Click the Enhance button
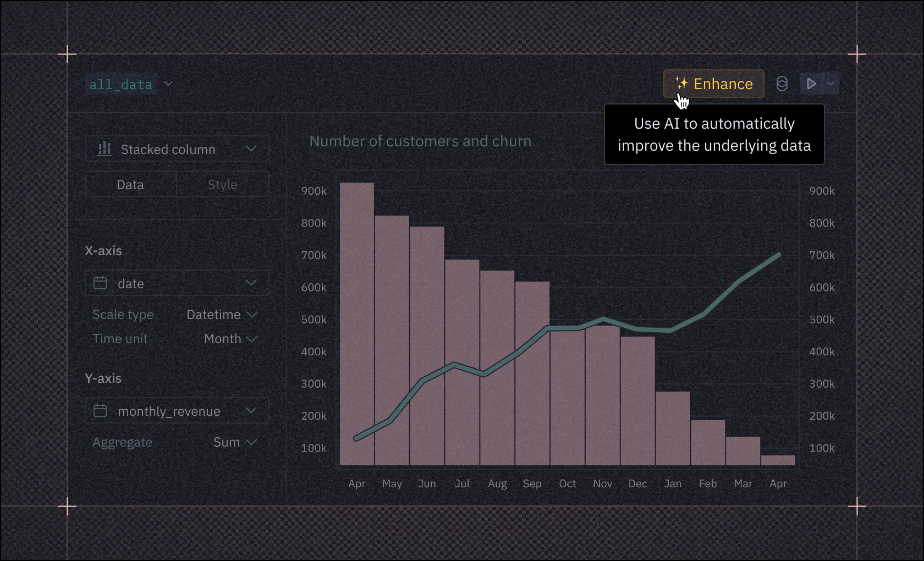Image resolution: width=924 pixels, height=561 pixels. [x=713, y=84]
